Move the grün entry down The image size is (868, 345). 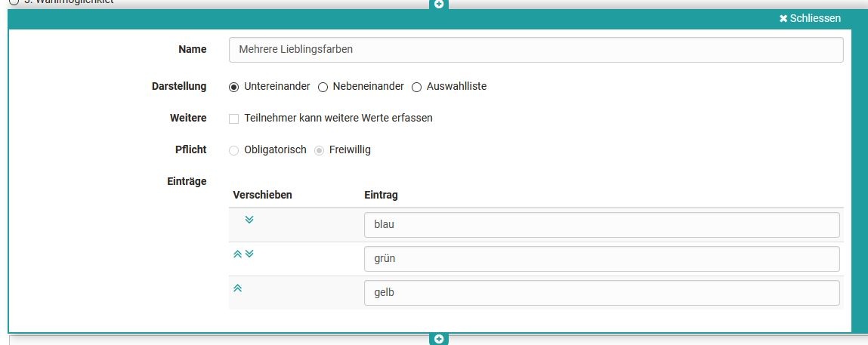250,254
